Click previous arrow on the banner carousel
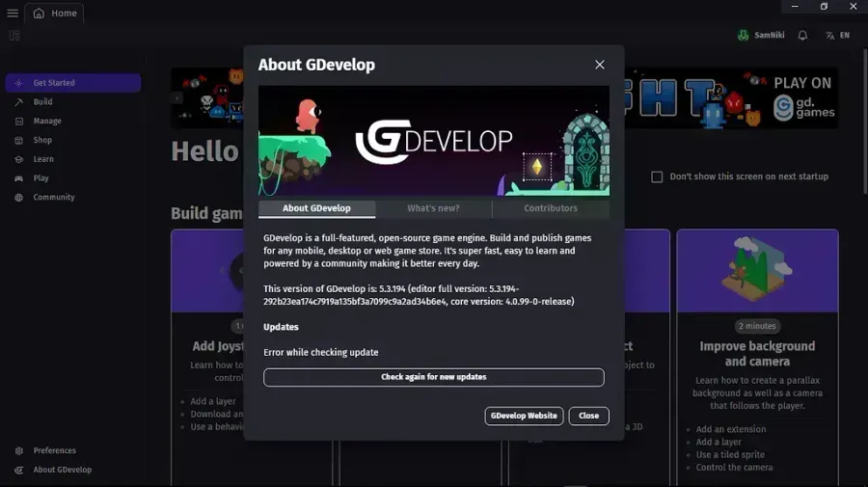Viewport: 868px width, 487px height. coord(177,98)
